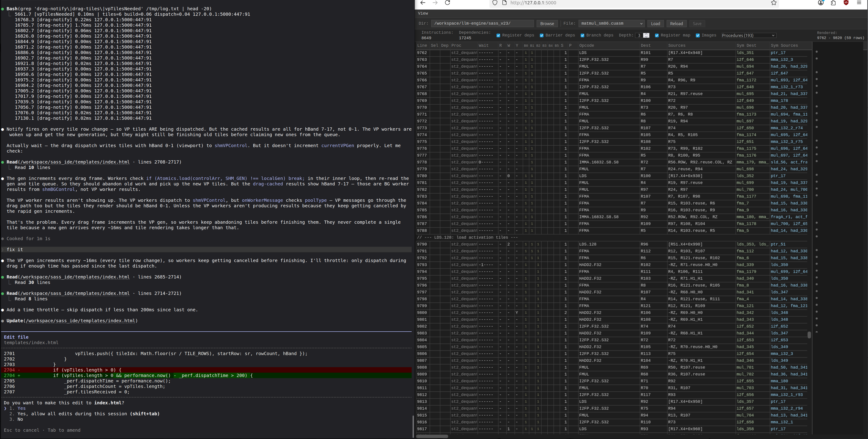
Task: Open the matmul_sm86.cuasm file dropdown
Action: point(611,23)
